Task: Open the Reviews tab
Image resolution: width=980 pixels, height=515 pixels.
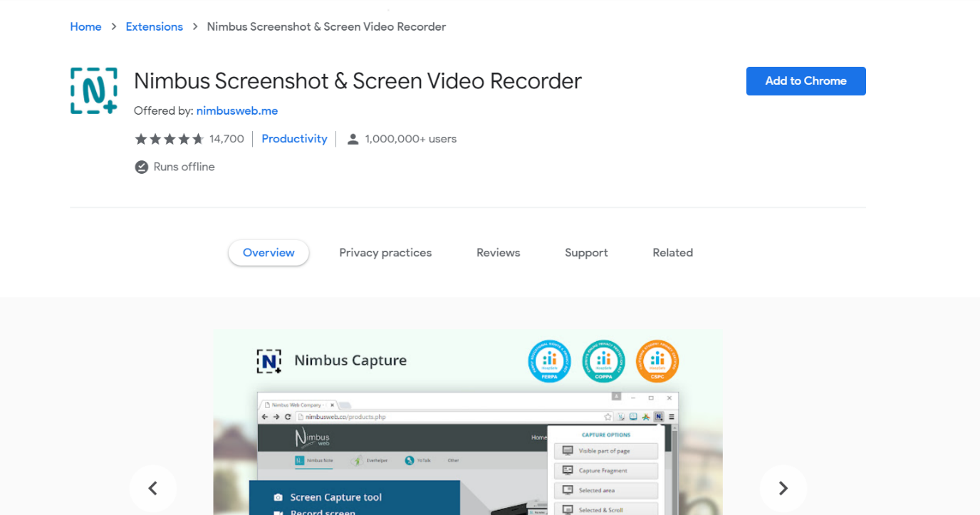Action: click(498, 253)
